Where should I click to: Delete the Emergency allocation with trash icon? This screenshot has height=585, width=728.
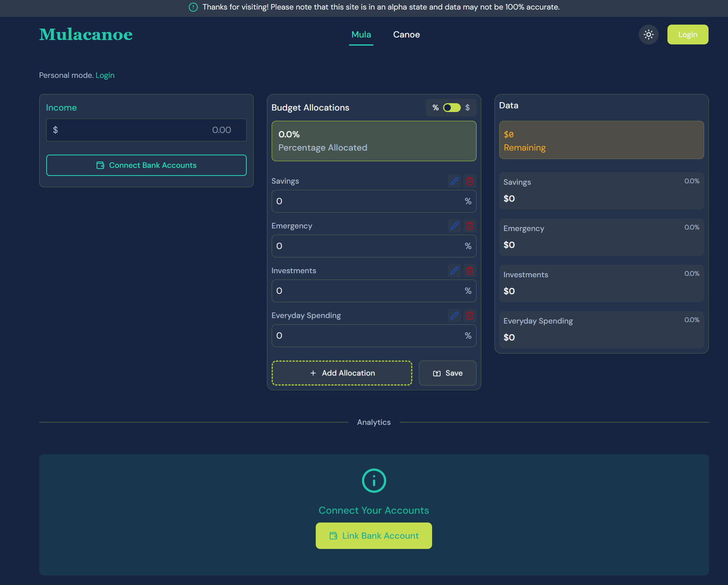coord(470,226)
